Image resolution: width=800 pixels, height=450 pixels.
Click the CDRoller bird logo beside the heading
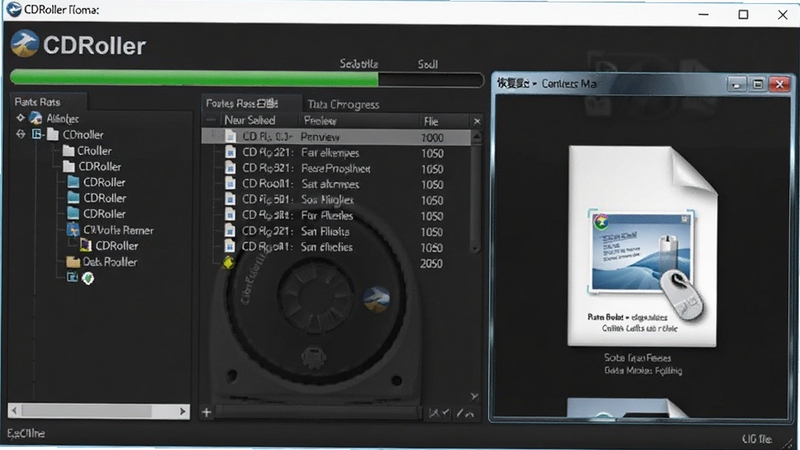(x=24, y=43)
